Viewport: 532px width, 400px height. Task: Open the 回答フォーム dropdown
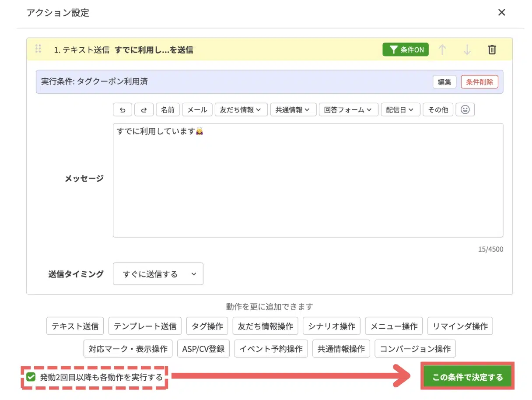click(x=349, y=110)
